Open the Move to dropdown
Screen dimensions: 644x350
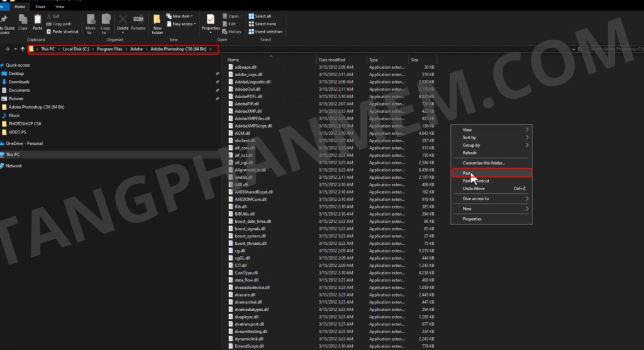click(91, 24)
